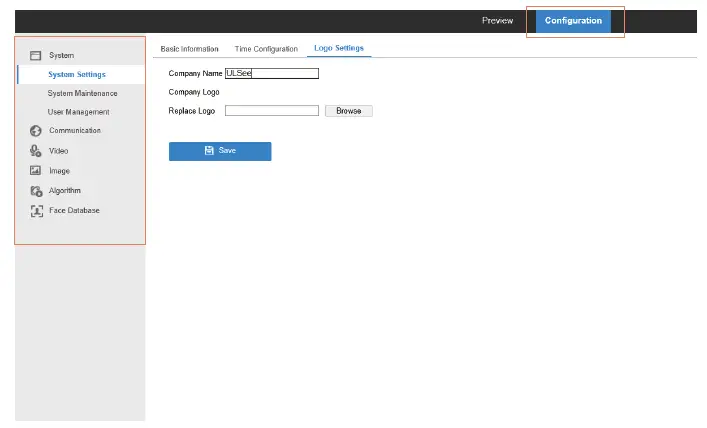Open System Maintenance in sidebar
This screenshot has width=707, height=428.
83,93
